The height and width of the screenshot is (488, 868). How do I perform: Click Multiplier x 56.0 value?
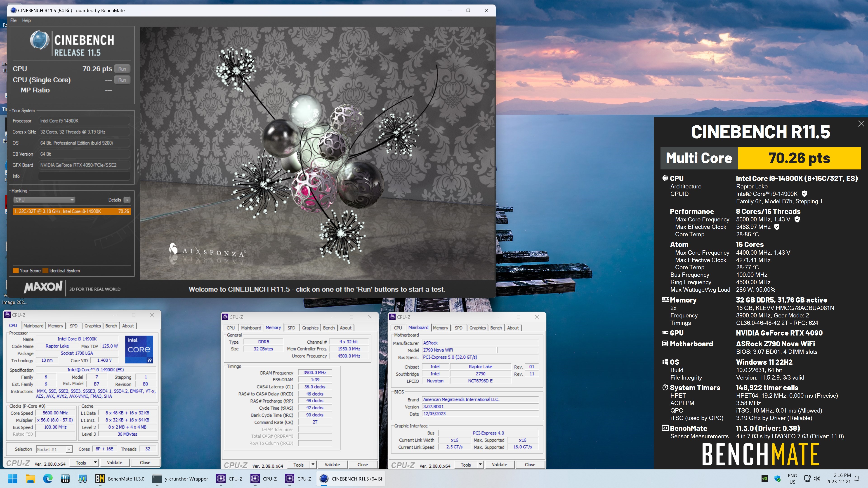(x=55, y=420)
